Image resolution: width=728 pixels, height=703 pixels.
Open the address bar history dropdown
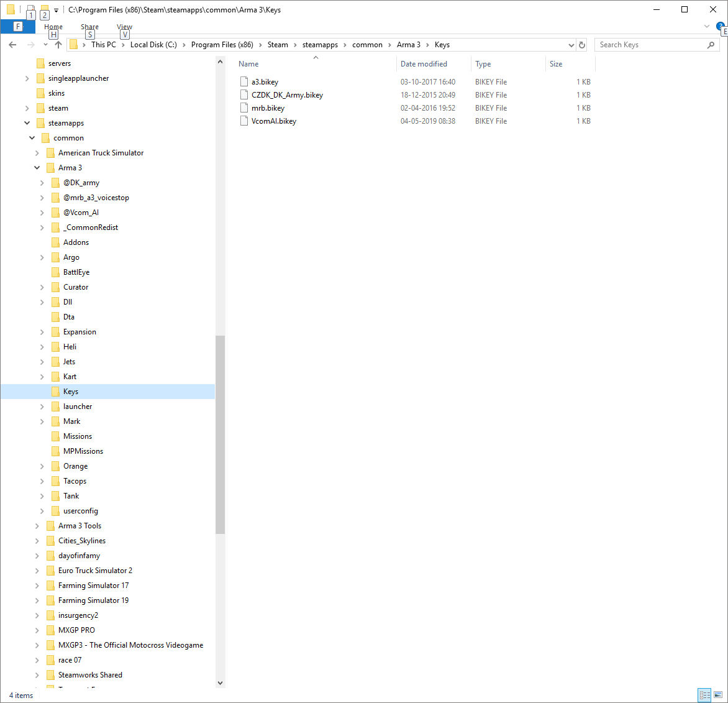click(571, 45)
